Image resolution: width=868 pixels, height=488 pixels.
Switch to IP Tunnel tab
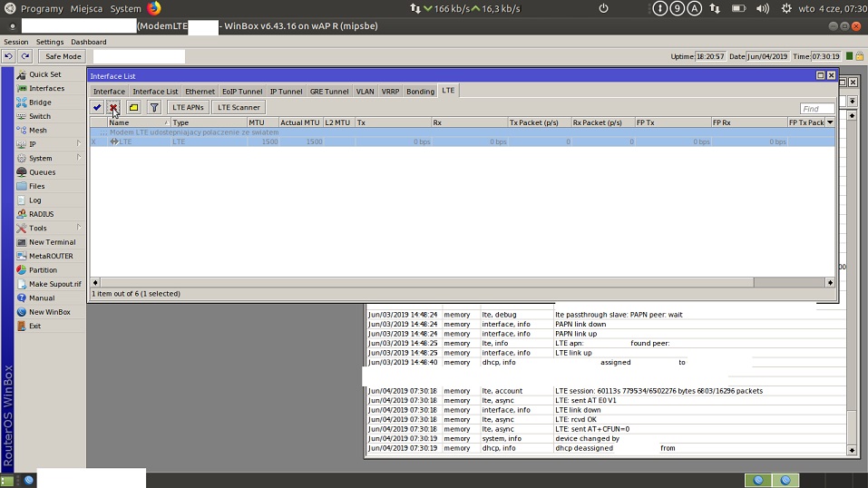pos(286,92)
